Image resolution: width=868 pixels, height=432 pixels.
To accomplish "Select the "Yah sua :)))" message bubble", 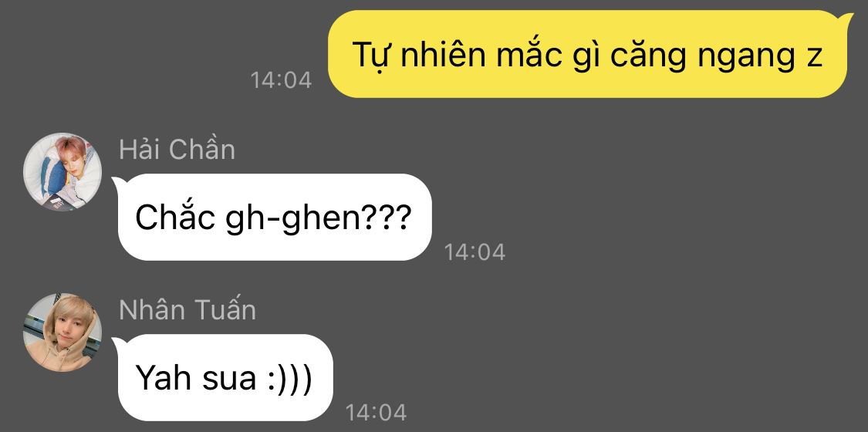I will [225, 377].
